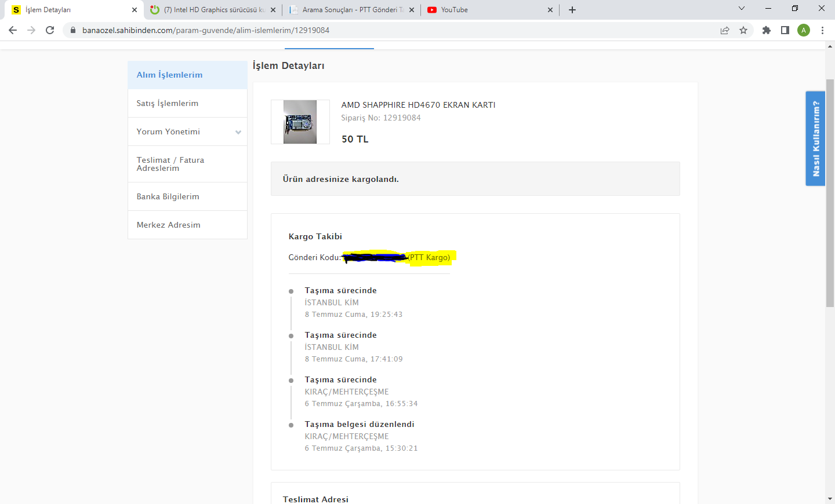835x504 pixels.
Task: Reload the current page
Action: (50, 30)
